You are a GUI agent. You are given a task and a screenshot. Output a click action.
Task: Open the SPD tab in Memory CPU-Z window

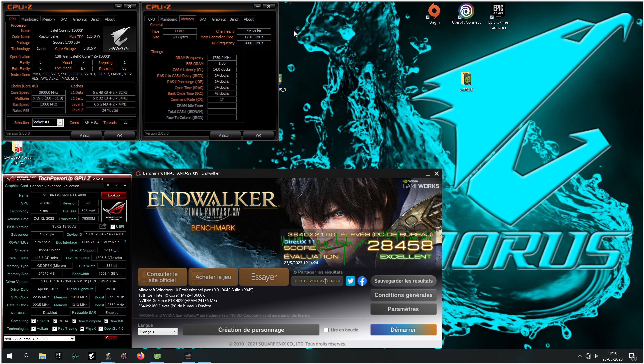203,19
